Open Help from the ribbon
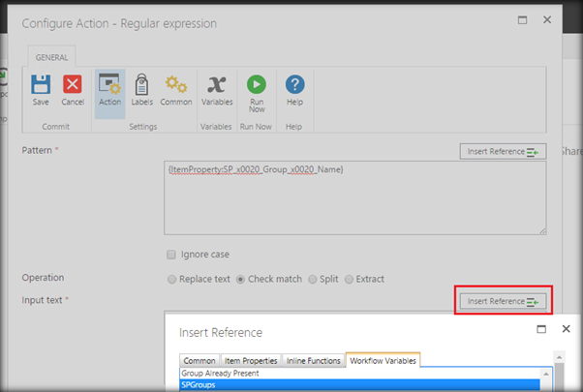Viewport: 583px width, 392px height. click(x=294, y=90)
